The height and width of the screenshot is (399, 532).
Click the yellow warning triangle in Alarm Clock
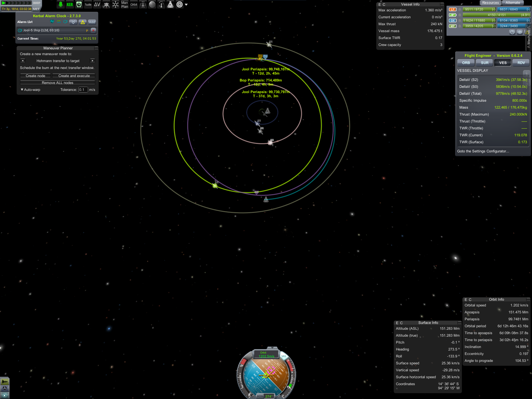[x=83, y=22]
